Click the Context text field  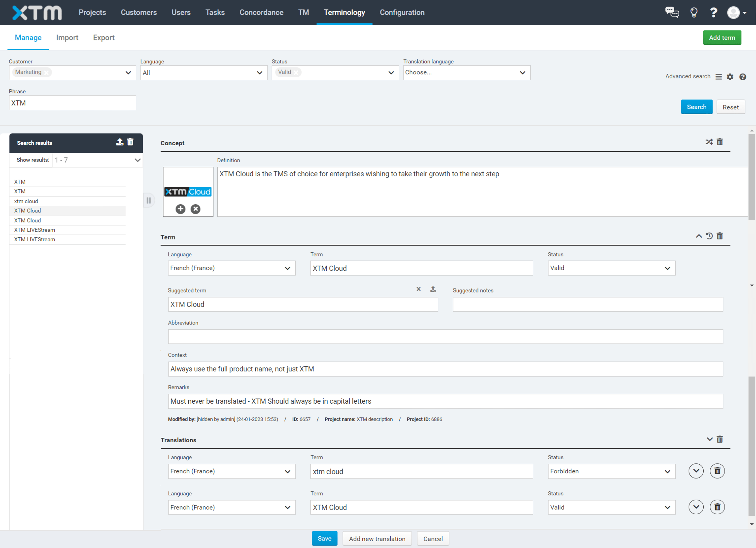445,369
